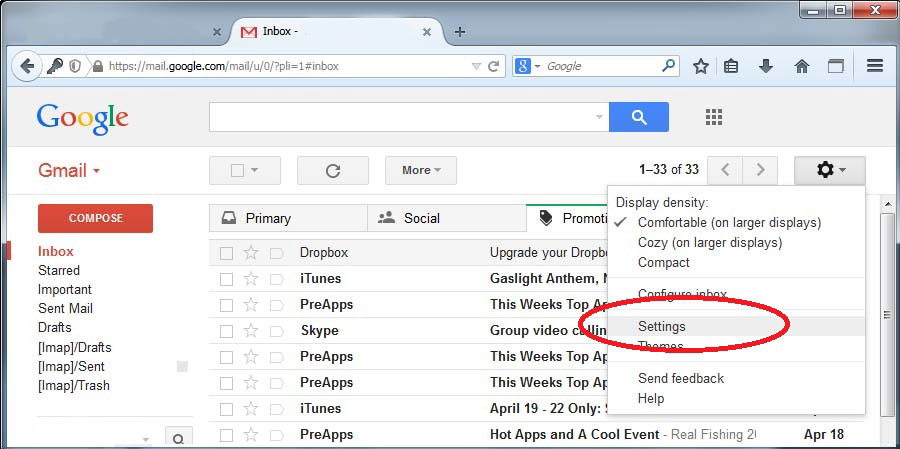
Task: Switch to the Social tab
Action: pyautogui.click(x=447, y=218)
